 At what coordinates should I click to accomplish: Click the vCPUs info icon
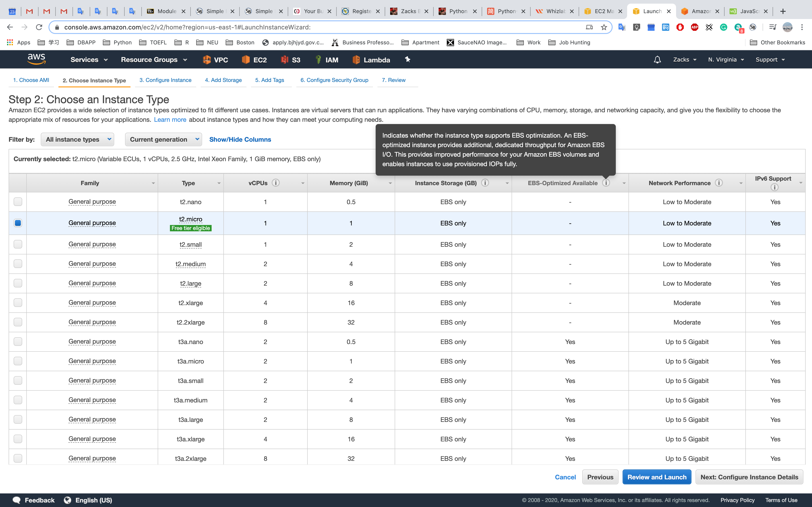[275, 183]
